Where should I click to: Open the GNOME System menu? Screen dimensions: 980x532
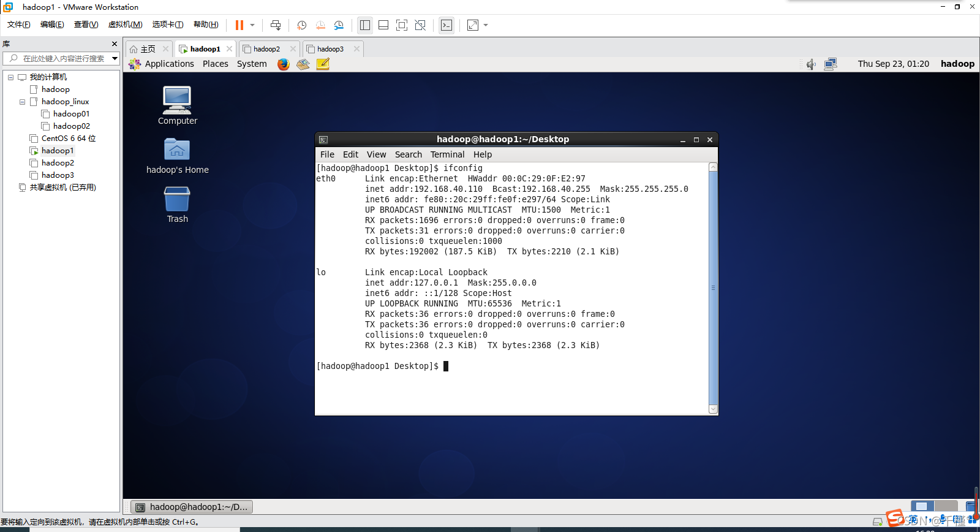[252, 64]
